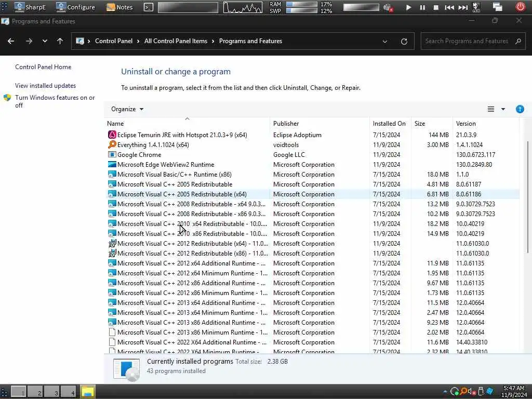The height and width of the screenshot is (399, 532).
Task: Open the SharpE shortcut in top bar
Action: click(30, 7)
